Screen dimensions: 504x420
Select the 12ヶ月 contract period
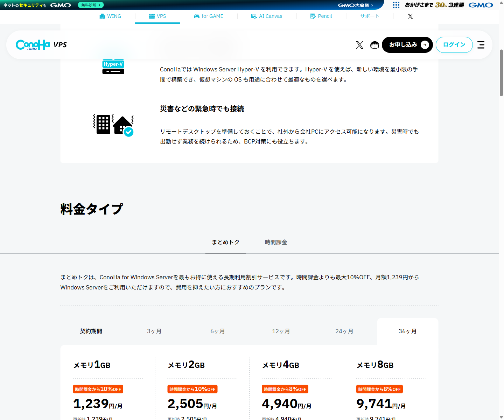pyautogui.click(x=281, y=331)
